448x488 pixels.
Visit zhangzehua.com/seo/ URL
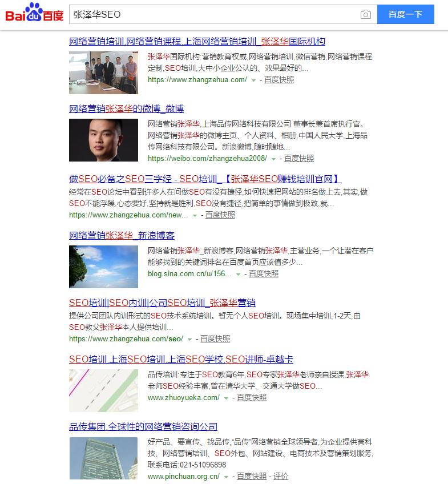(126, 339)
